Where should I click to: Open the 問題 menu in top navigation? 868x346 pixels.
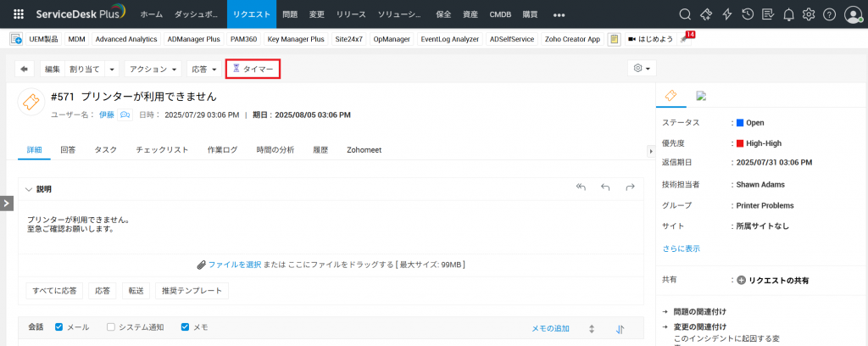290,14
